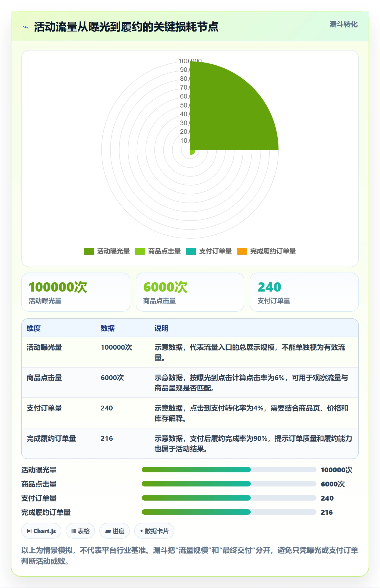380x588 pixels.
Task: Select the 240 cell in the table
Action: pyautogui.click(x=107, y=408)
